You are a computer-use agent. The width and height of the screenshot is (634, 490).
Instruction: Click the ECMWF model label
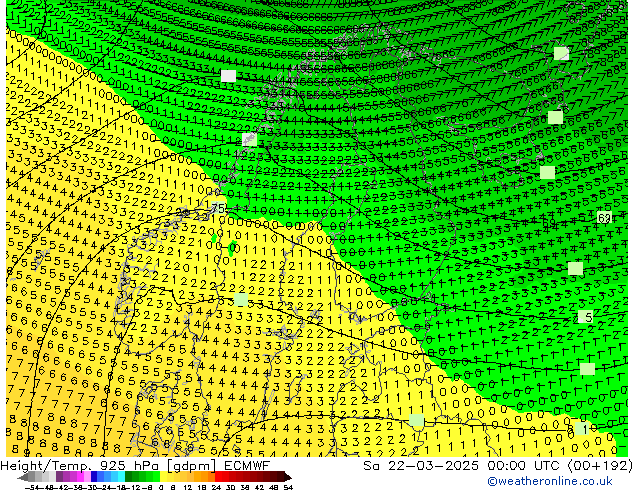click(x=247, y=466)
